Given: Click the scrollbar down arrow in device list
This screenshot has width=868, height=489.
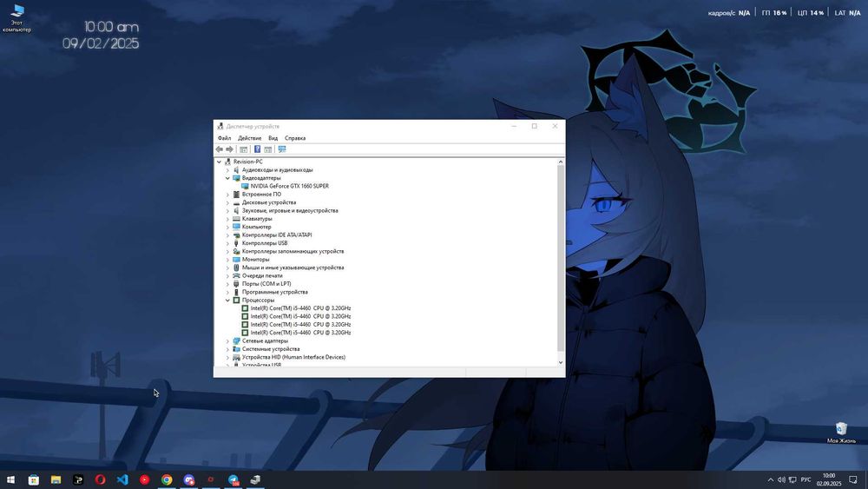Looking at the screenshot, I should [x=561, y=362].
